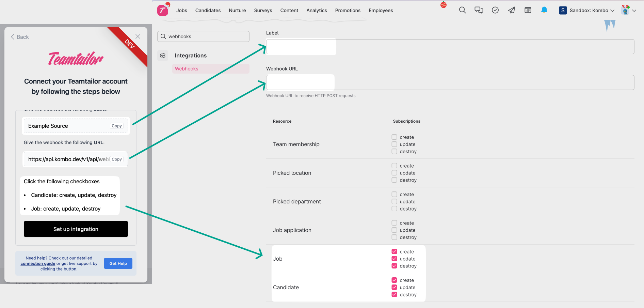
Task: Click the Webhook URL input field
Action: 450,82
